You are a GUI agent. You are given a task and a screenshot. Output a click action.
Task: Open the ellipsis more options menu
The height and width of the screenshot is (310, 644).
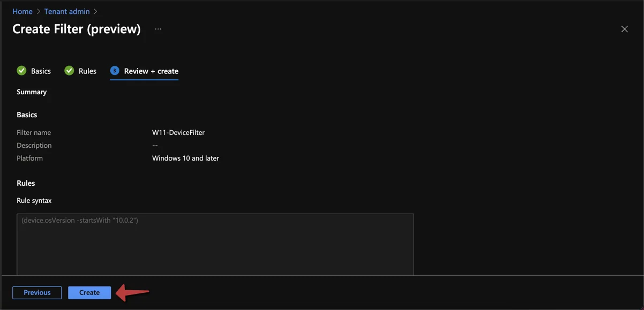click(158, 29)
